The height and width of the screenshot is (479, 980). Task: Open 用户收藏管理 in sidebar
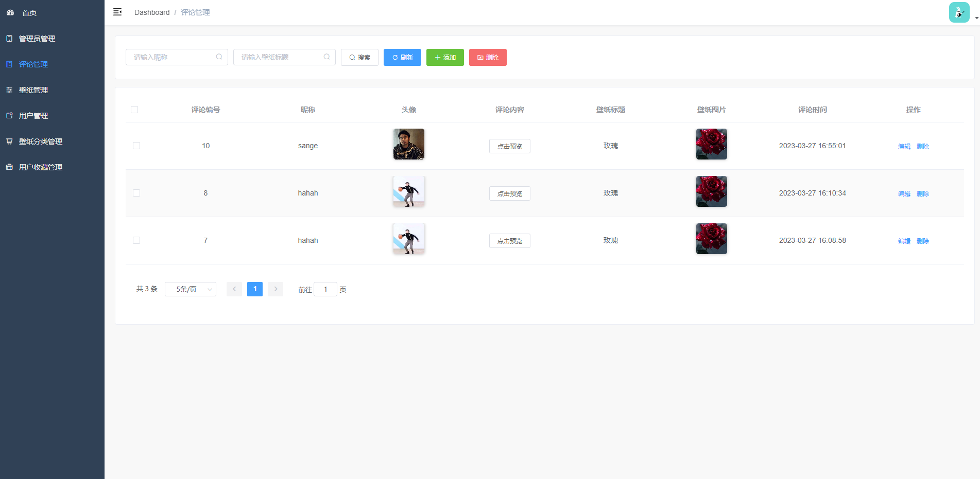coord(41,167)
